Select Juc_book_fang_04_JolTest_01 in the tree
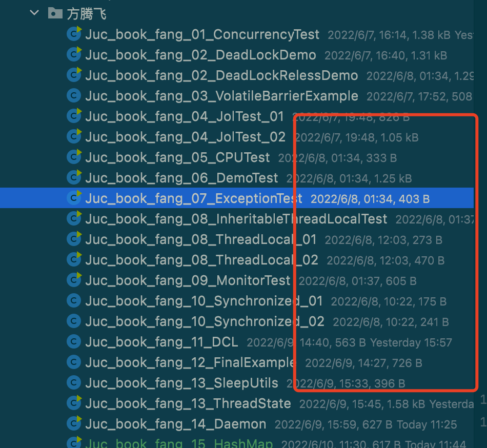This screenshot has width=487, height=448. tap(185, 116)
